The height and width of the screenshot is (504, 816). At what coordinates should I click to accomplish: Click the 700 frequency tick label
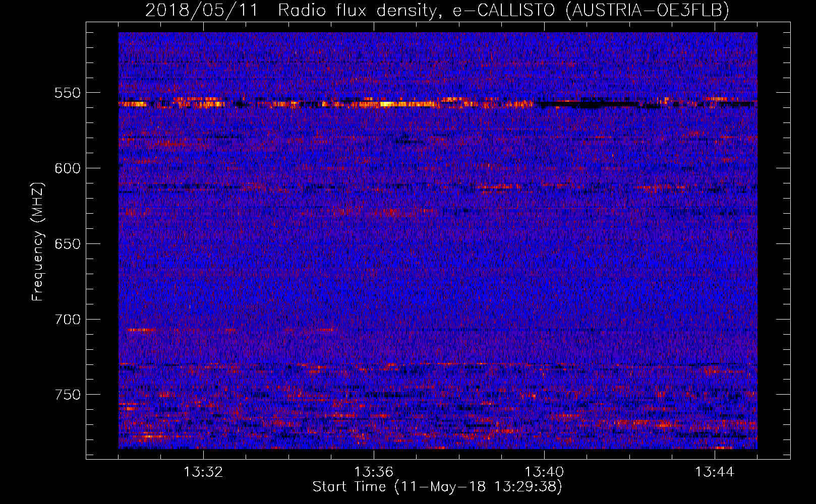tap(68, 320)
